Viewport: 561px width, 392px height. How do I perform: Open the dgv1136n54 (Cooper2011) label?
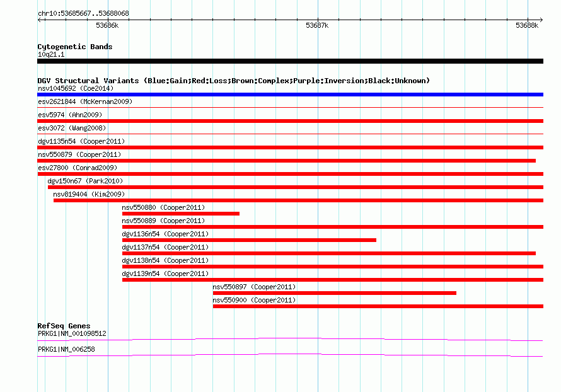(x=165, y=234)
